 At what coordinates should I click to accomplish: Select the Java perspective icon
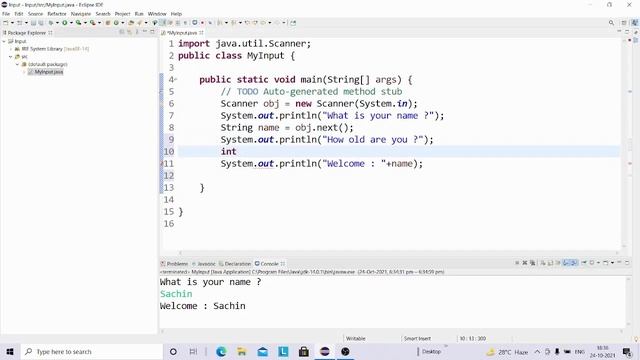(x=635, y=23)
